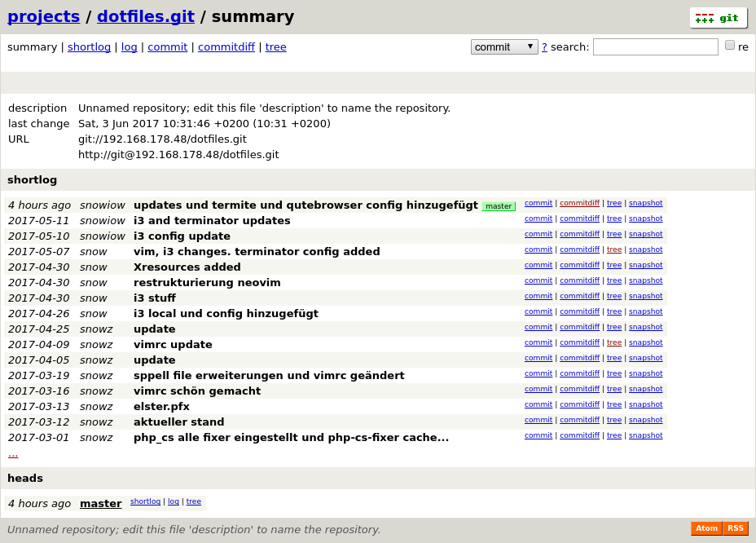Screen dimensions: 756x543
Task: Open the master branch under heads
Action: pyautogui.click(x=100, y=504)
